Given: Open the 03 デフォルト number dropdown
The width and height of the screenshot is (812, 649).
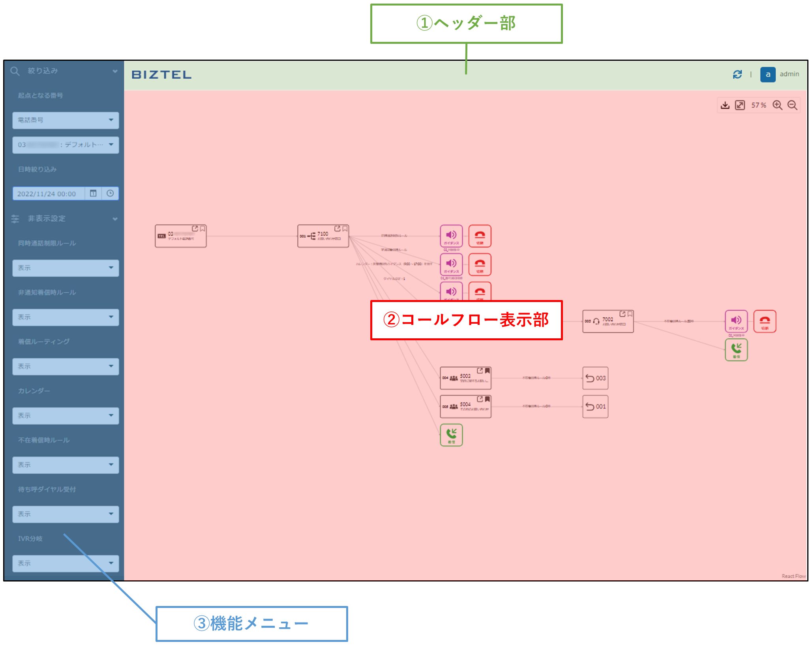Looking at the screenshot, I should 66,145.
